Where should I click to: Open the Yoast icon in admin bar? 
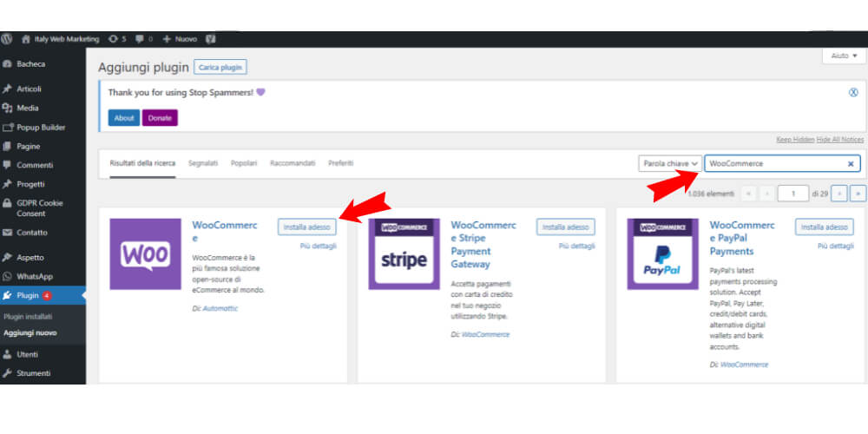click(210, 39)
